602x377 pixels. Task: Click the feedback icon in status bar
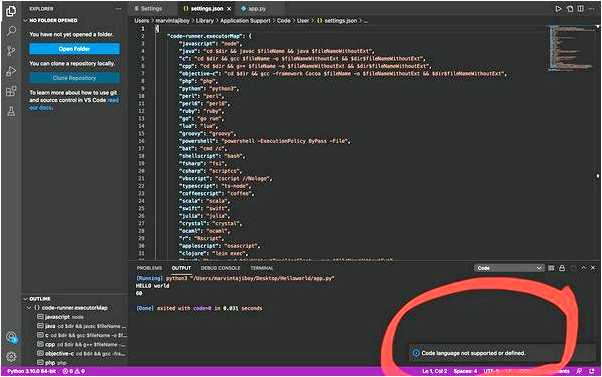[579, 371]
